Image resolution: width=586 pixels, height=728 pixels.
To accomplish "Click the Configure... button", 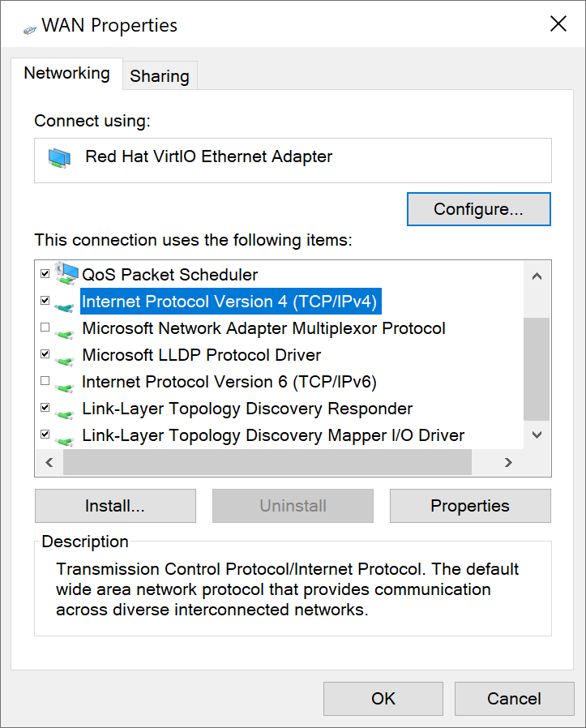I will click(478, 209).
